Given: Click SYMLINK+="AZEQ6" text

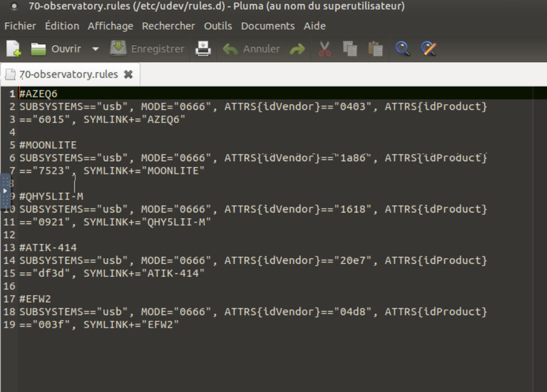Looking at the screenshot, I should (134, 119).
